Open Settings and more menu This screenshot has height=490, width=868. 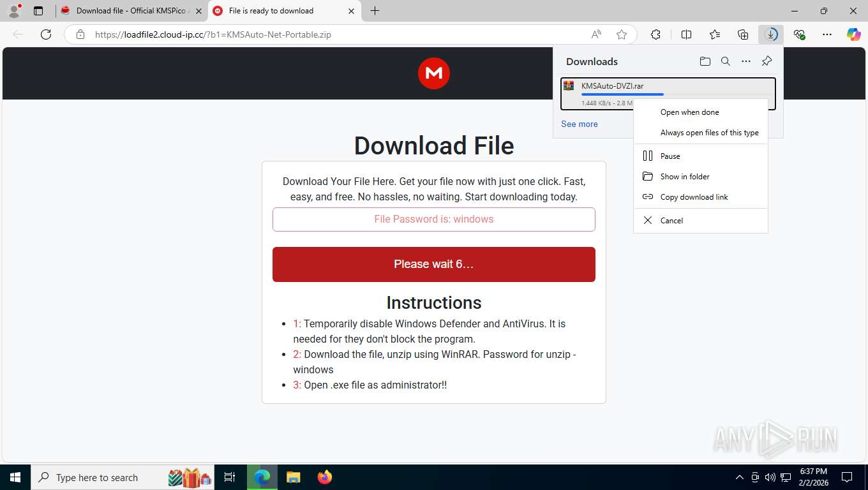point(827,34)
